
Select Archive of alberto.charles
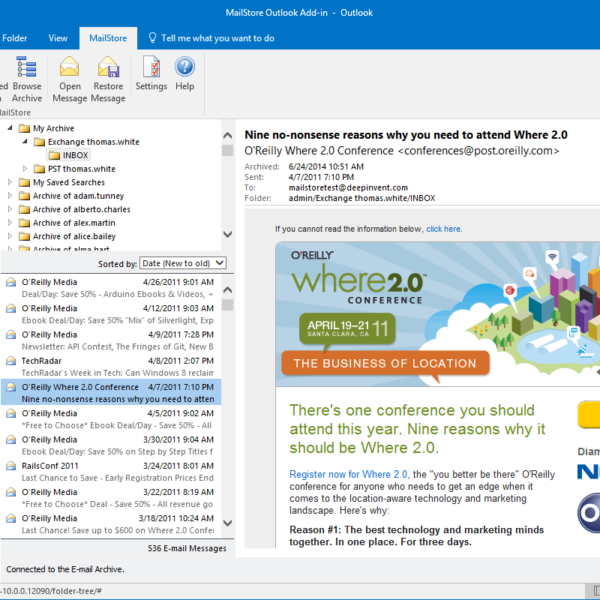(75, 209)
